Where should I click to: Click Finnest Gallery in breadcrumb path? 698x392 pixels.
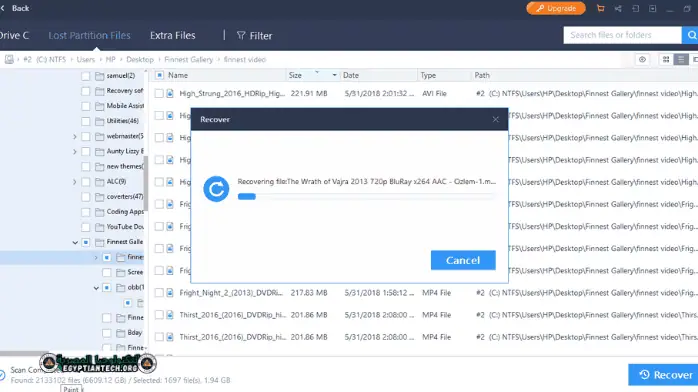(188, 60)
